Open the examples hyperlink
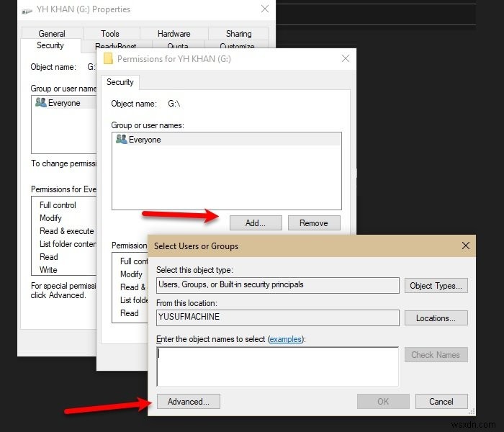 pyautogui.click(x=285, y=339)
